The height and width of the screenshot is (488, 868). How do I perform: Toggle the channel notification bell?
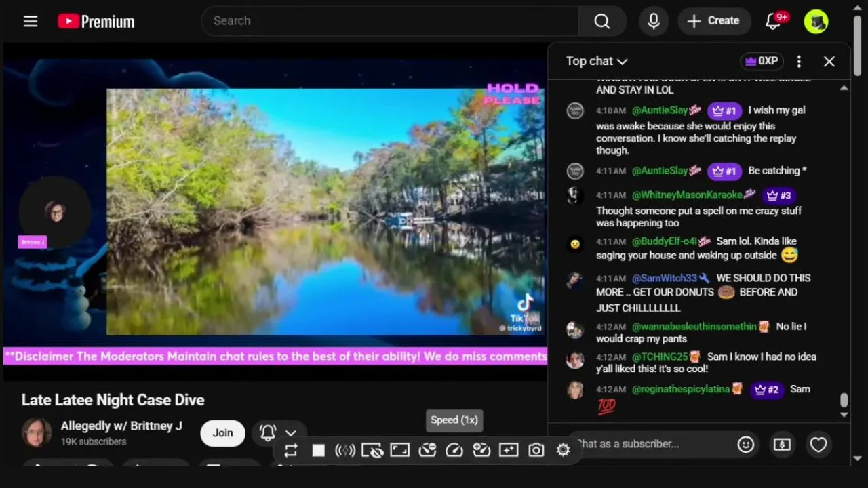pyautogui.click(x=268, y=432)
